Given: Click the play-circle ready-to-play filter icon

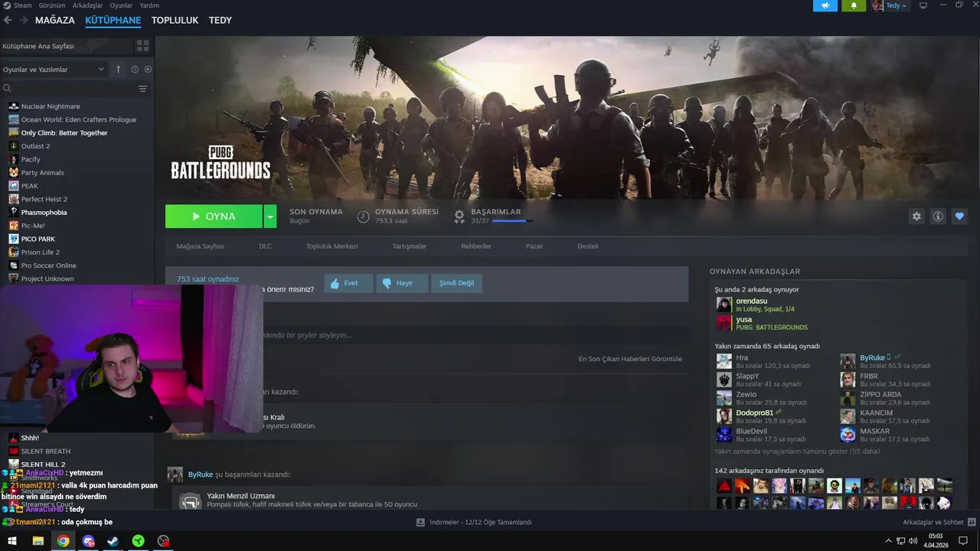Looking at the screenshot, I should [148, 69].
